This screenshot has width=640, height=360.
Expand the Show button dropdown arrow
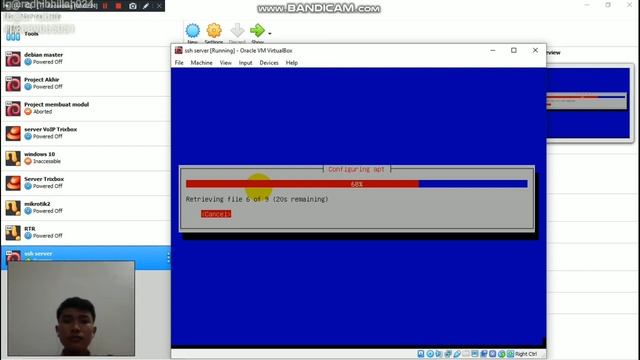coord(270,33)
